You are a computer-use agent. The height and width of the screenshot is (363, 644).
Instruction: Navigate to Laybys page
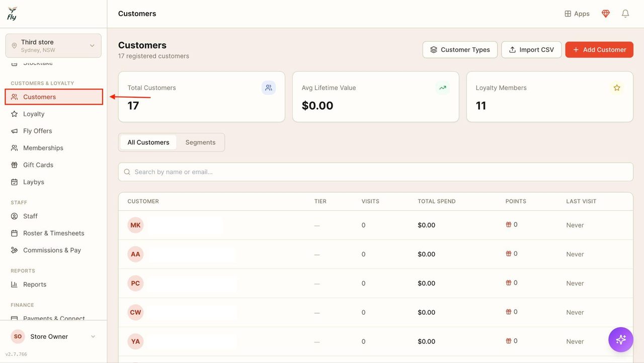(54, 182)
